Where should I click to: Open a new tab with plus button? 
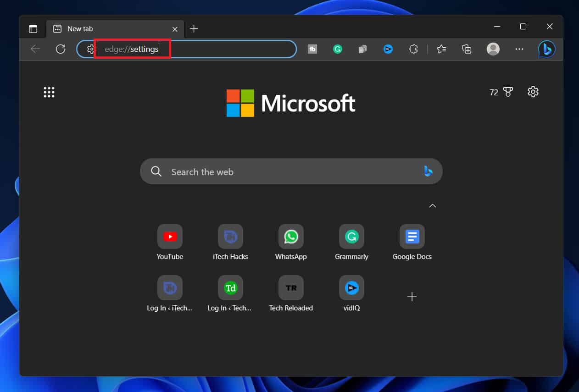click(194, 29)
